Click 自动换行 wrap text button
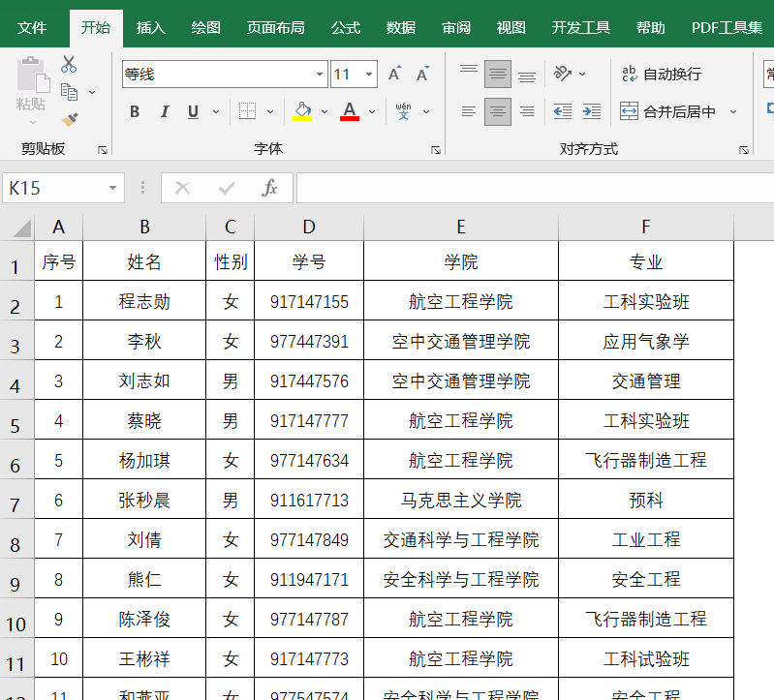The width and height of the screenshot is (774, 700). [x=662, y=74]
